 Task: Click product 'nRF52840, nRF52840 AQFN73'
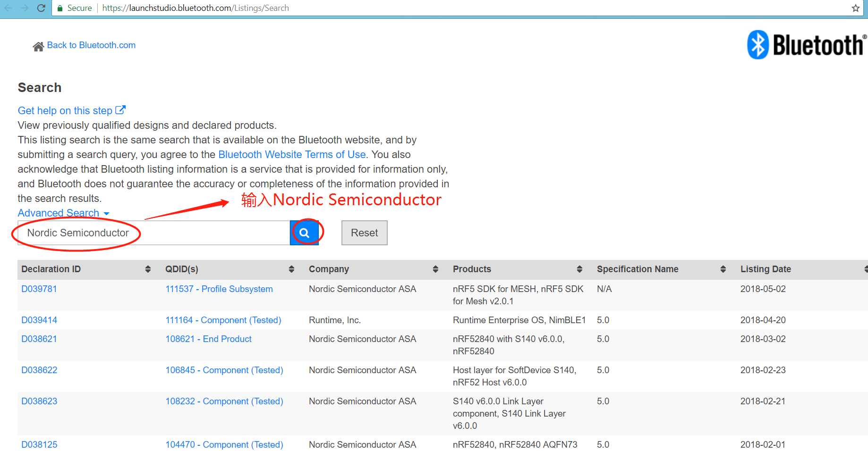515,444
